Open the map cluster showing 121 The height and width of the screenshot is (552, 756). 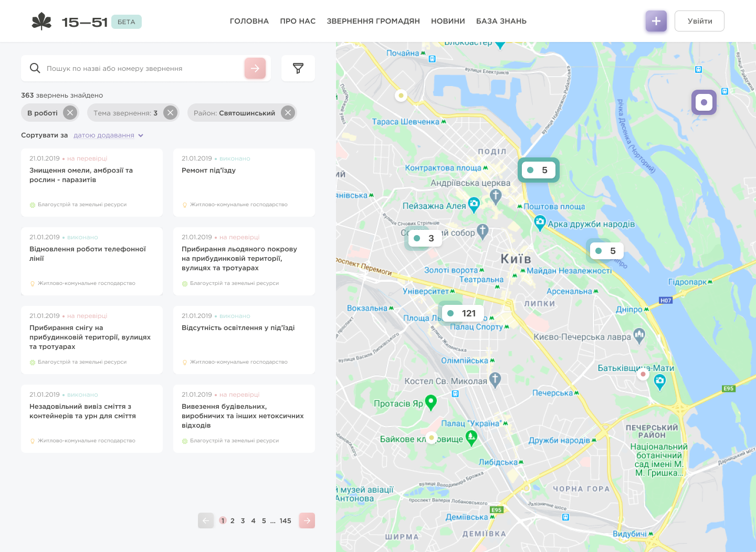click(x=462, y=313)
